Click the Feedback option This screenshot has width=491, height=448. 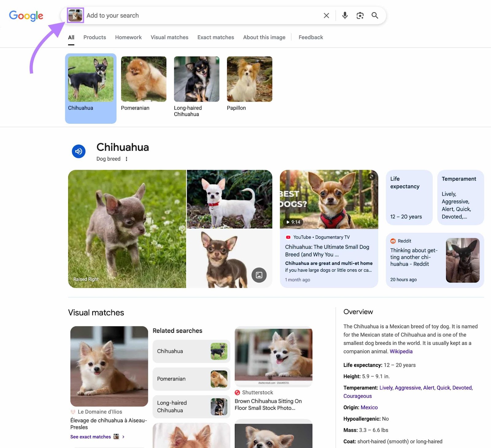[x=311, y=37]
